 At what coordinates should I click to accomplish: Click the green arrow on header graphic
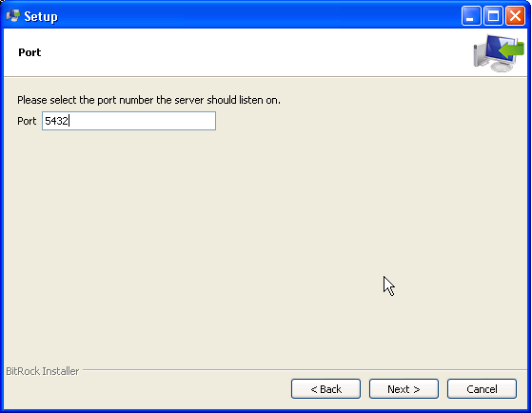pyautogui.click(x=512, y=50)
